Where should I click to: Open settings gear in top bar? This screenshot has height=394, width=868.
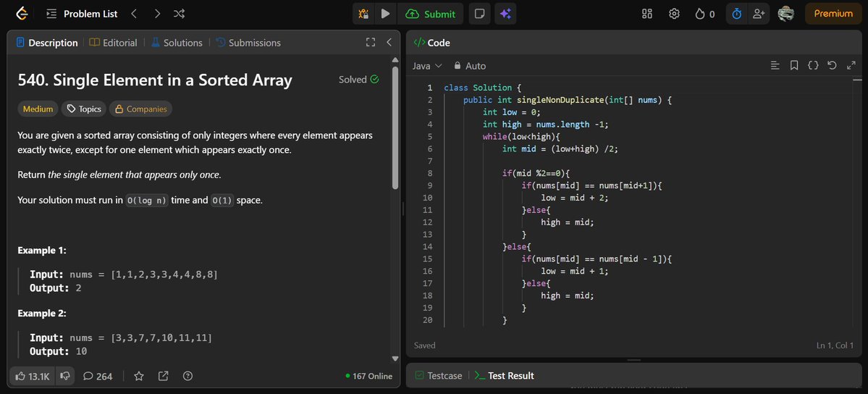point(674,14)
